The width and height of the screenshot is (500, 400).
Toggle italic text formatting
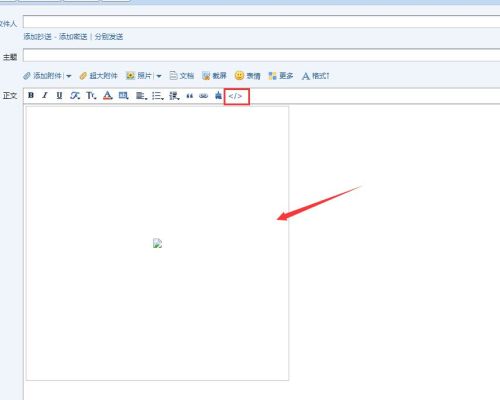(45, 96)
